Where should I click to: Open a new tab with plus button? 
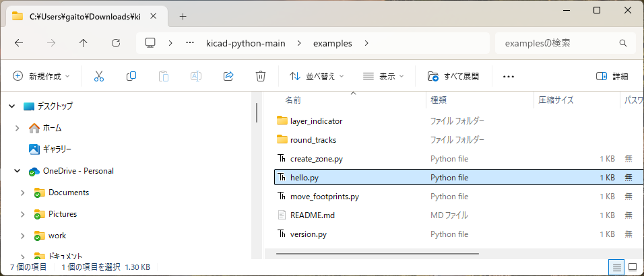click(183, 16)
